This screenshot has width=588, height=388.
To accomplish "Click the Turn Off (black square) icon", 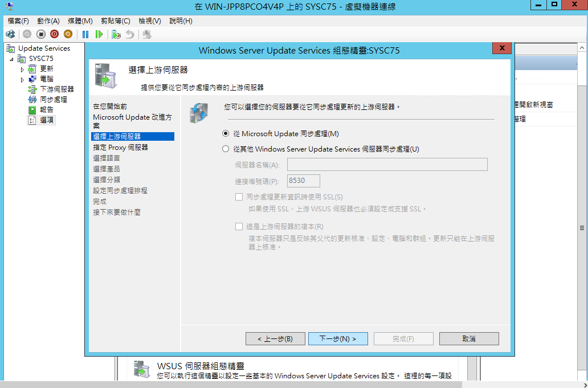I will click(41, 35).
